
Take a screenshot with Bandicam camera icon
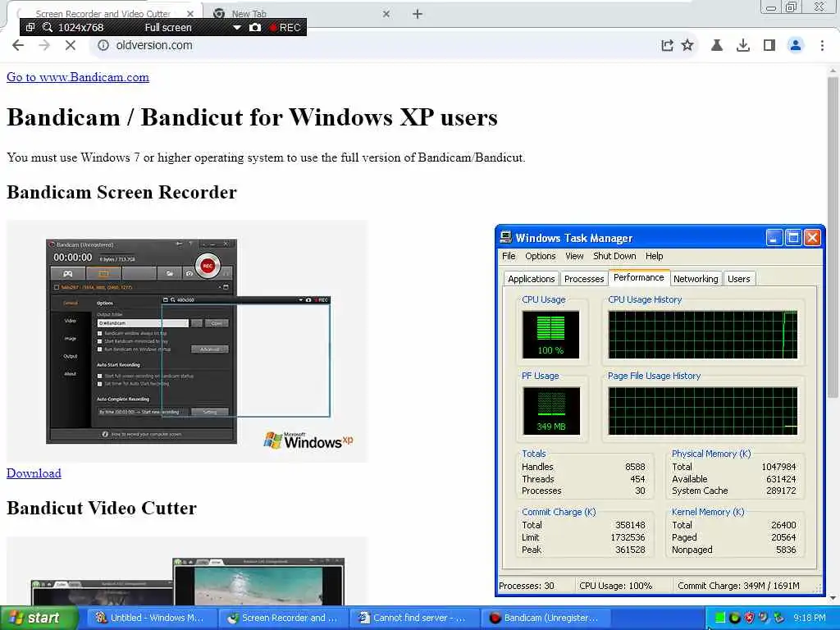click(255, 27)
